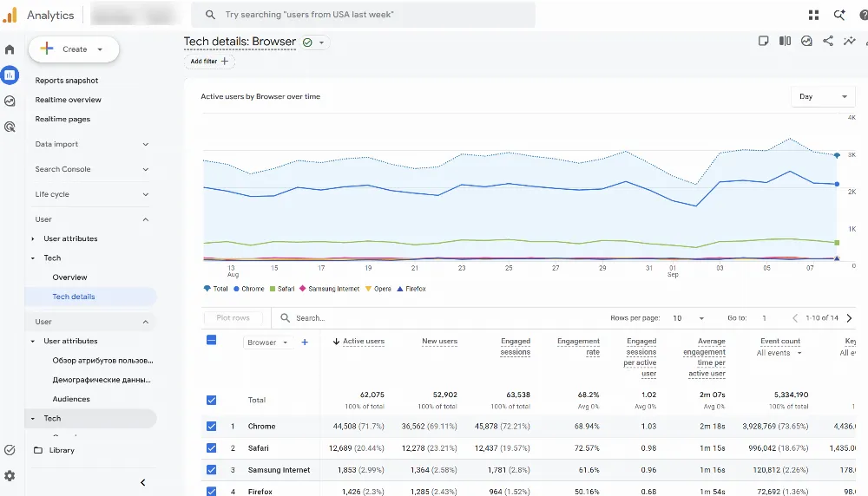This screenshot has width=868, height=496.
Task: Uncheck the Samsung Internet row checkbox
Action: click(x=212, y=469)
